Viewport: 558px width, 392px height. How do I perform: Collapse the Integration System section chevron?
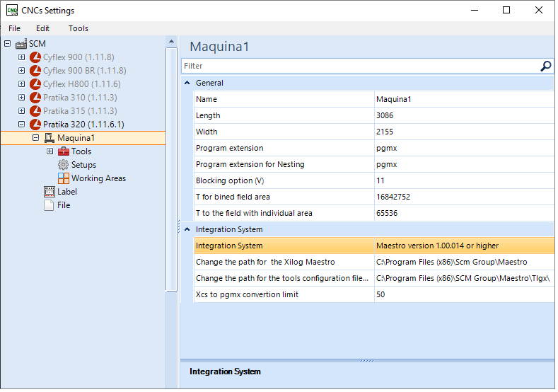(x=187, y=230)
